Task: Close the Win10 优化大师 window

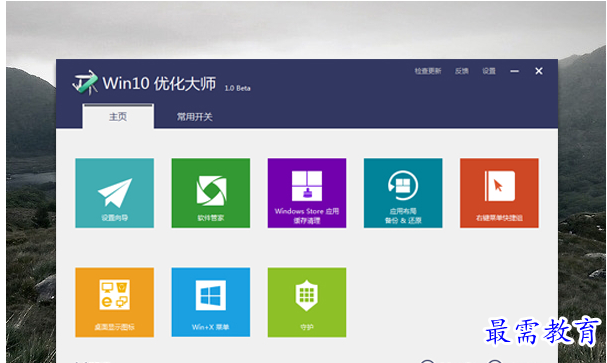Action: (538, 71)
